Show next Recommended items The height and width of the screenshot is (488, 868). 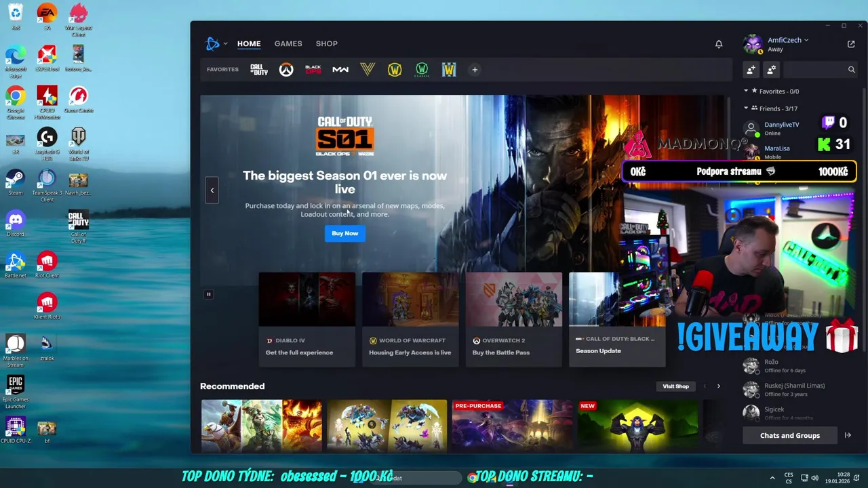tap(719, 386)
